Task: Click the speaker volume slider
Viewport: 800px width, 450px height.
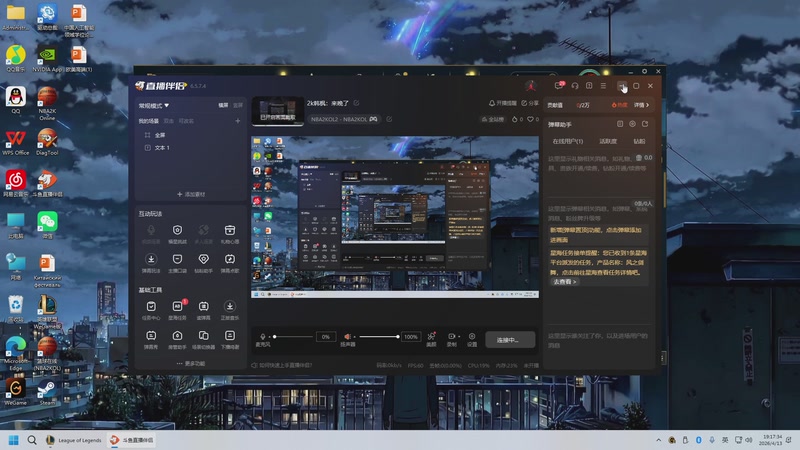Action: pos(378,336)
